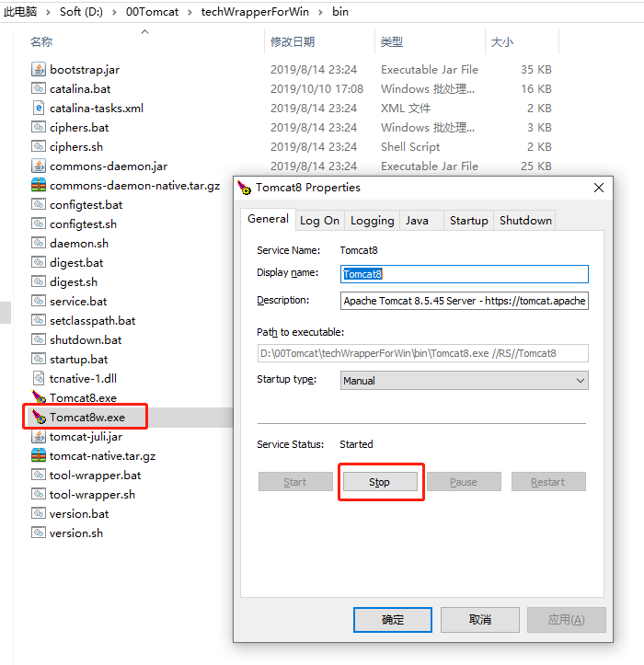Stop the Tomcat8 service
This screenshot has height=665, width=644.
pos(380,482)
